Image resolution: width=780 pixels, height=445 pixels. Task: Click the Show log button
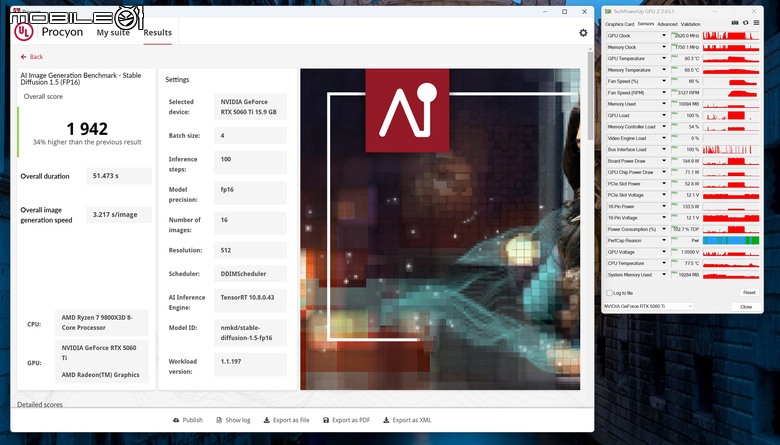(x=233, y=420)
